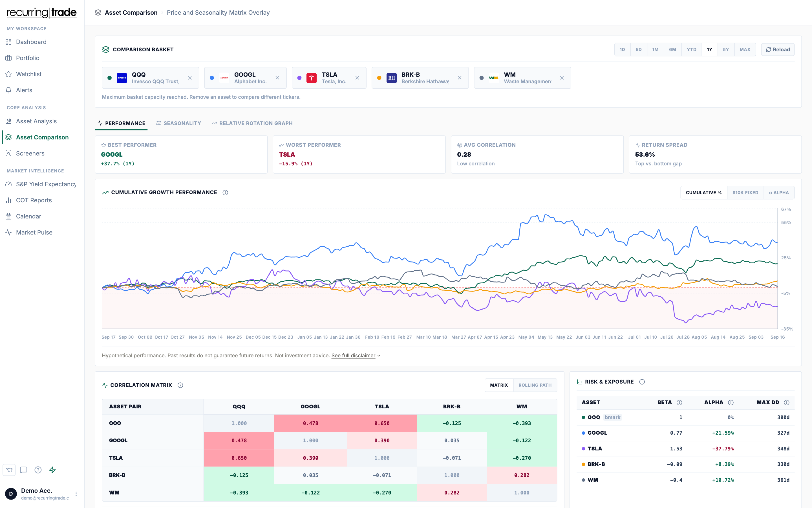Switch to PERFORMANCE tab
The width and height of the screenshot is (812, 508).
coord(122,123)
